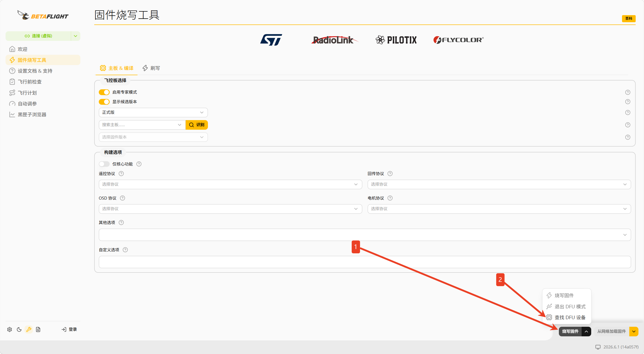Click help icon next to 电机协议
Viewport: 644px width, 354px height.
coord(390,198)
